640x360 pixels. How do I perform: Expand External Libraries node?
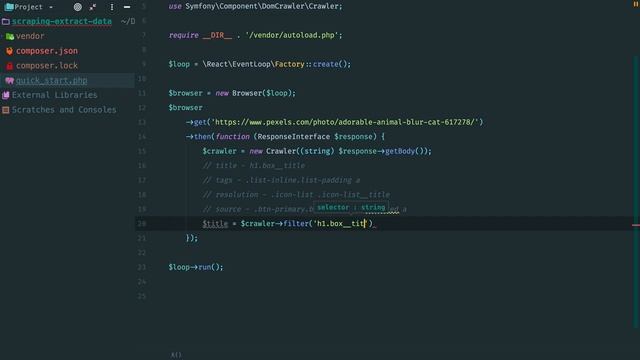point(55,95)
